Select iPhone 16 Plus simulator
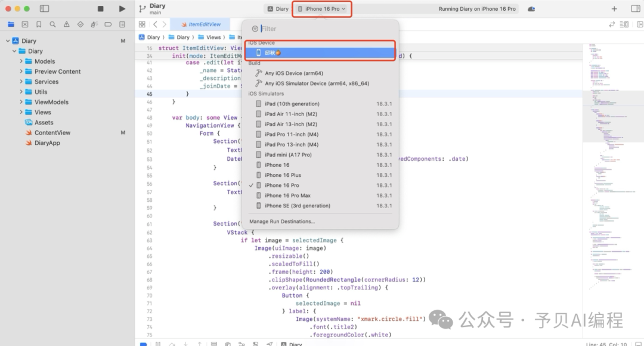644x346 pixels. 320,175
